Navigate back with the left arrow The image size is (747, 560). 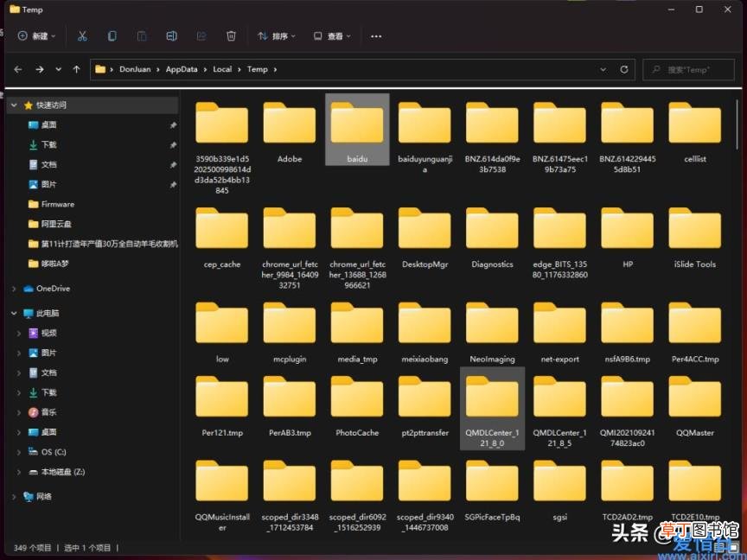pos(18,69)
